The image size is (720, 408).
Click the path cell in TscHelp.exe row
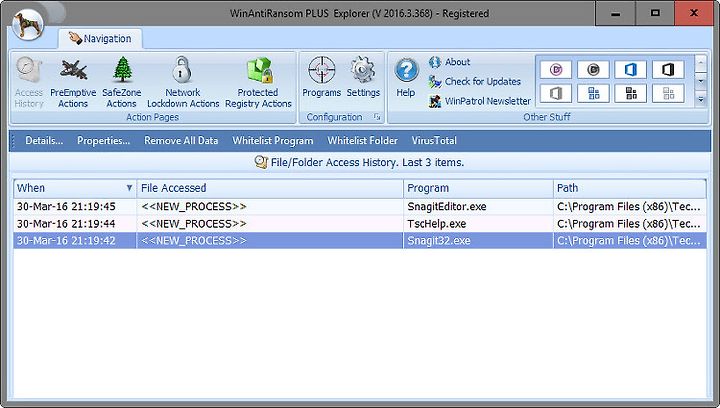coord(629,224)
